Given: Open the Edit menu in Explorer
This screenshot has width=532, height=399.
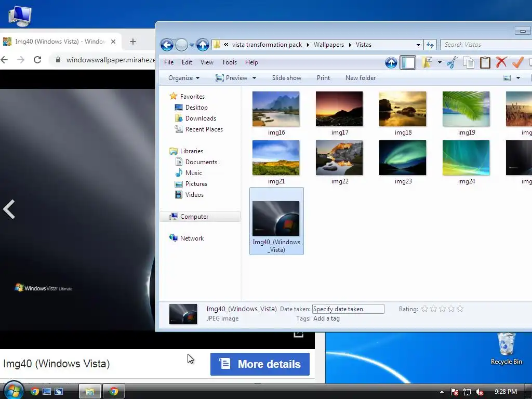Looking at the screenshot, I should 187,62.
